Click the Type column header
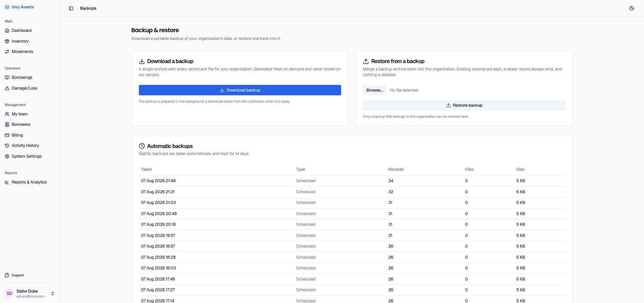The image size is (644, 303). pyautogui.click(x=301, y=169)
